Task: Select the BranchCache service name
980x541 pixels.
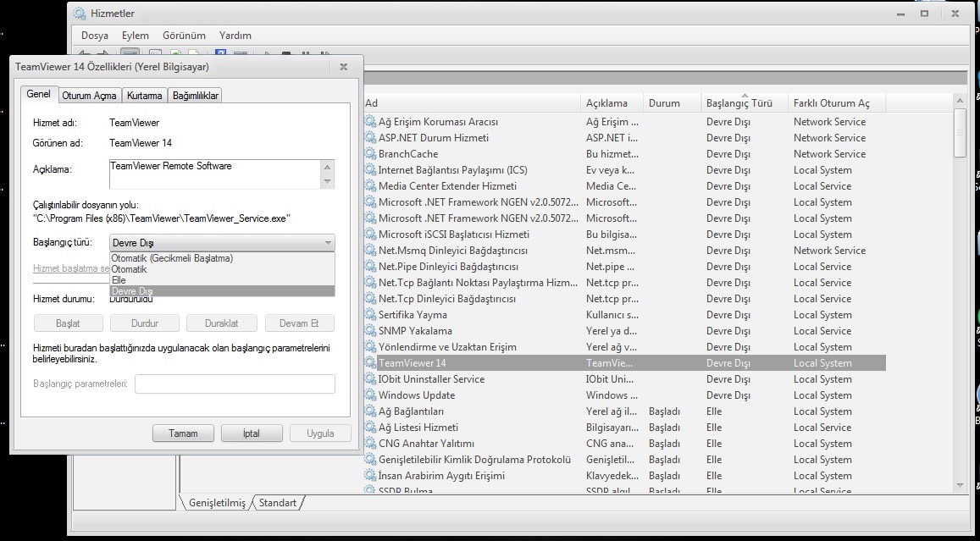Action: coord(408,154)
